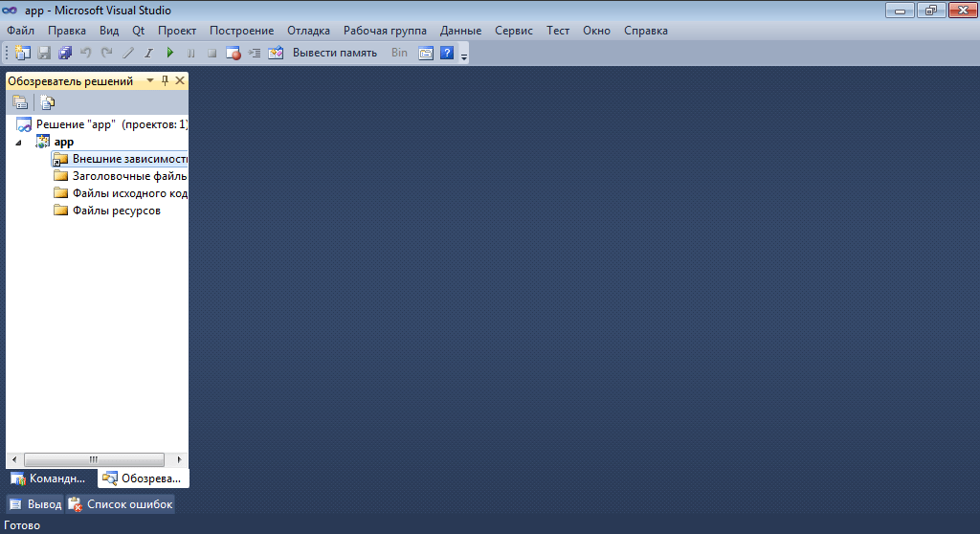Click the Pause debugging icon

click(x=191, y=54)
